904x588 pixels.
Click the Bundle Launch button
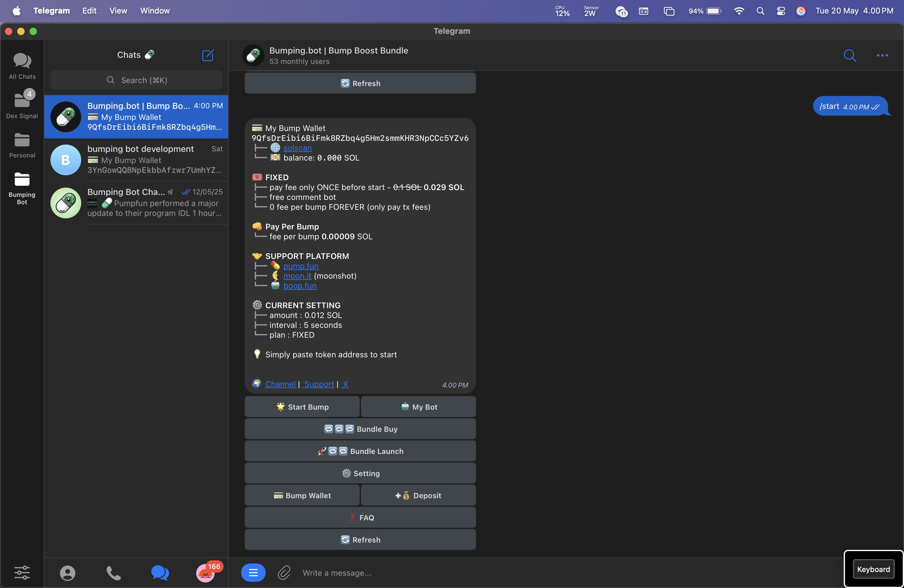click(360, 451)
